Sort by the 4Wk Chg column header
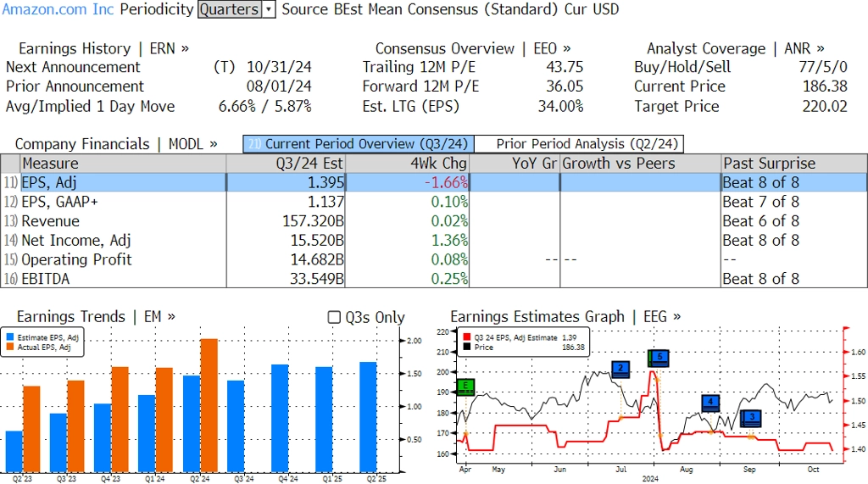The height and width of the screenshot is (484, 868). 408,164
